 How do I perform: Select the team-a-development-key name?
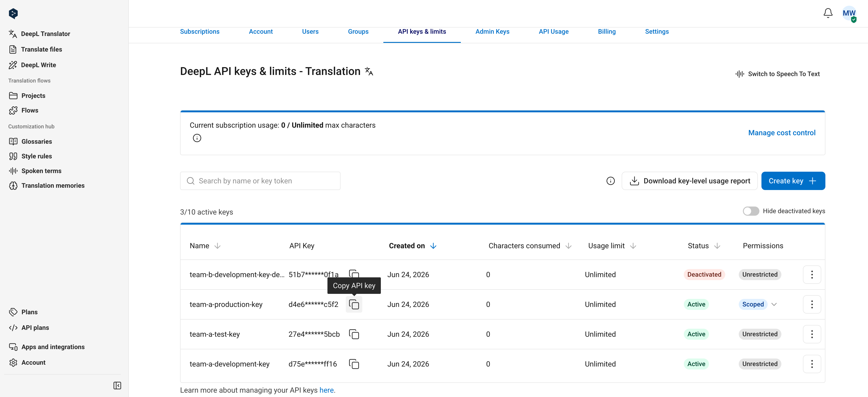point(229,364)
